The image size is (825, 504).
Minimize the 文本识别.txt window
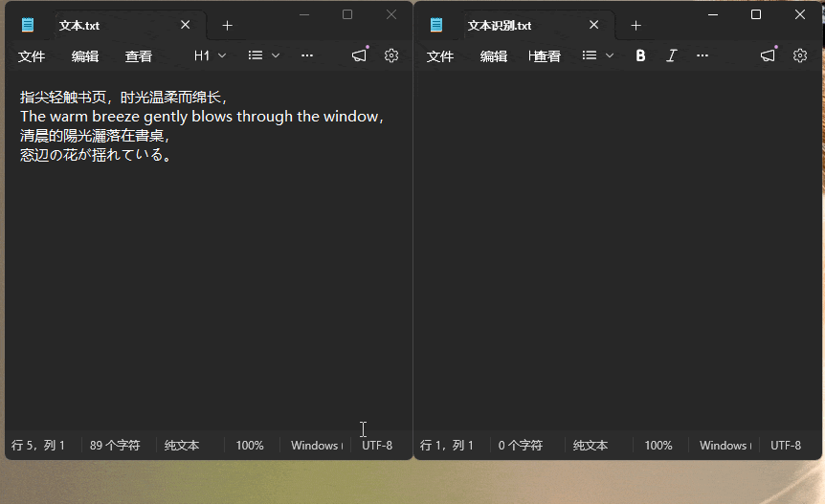(x=713, y=14)
